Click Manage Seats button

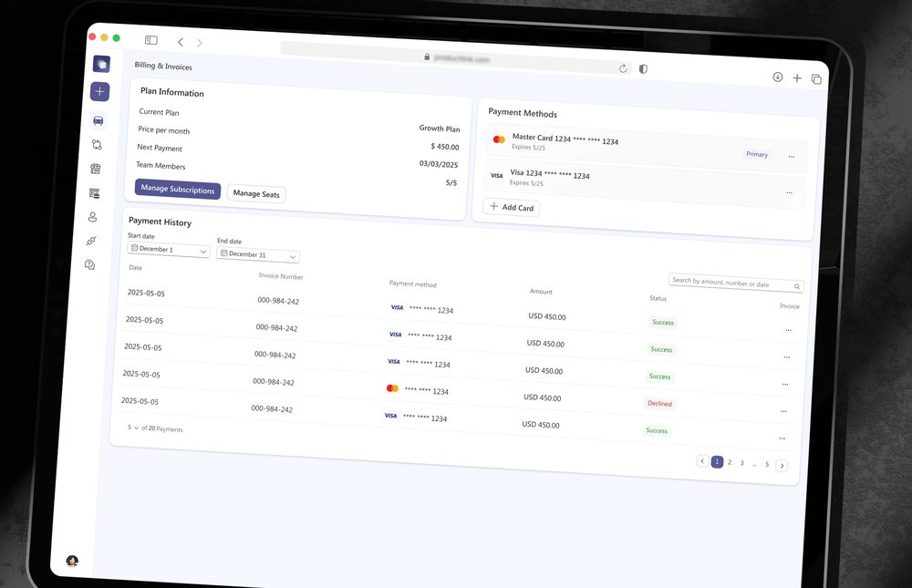(256, 193)
